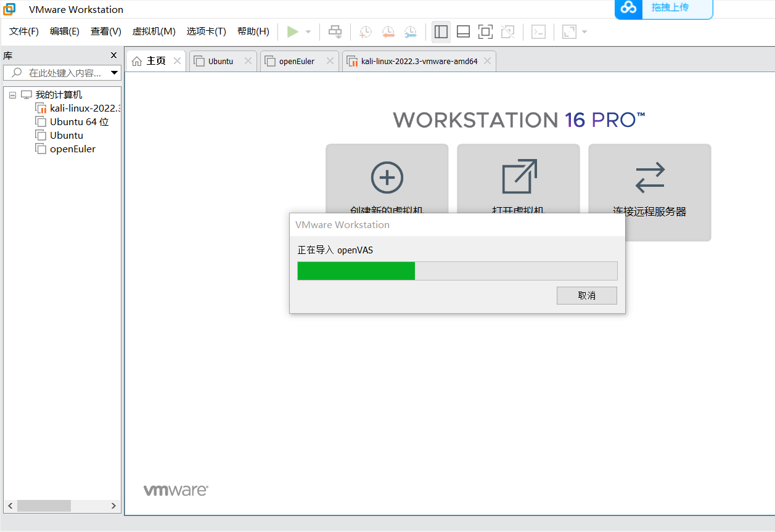The width and height of the screenshot is (775, 532).
Task: Select openEuler in the library tree
Action: point(73,149)
